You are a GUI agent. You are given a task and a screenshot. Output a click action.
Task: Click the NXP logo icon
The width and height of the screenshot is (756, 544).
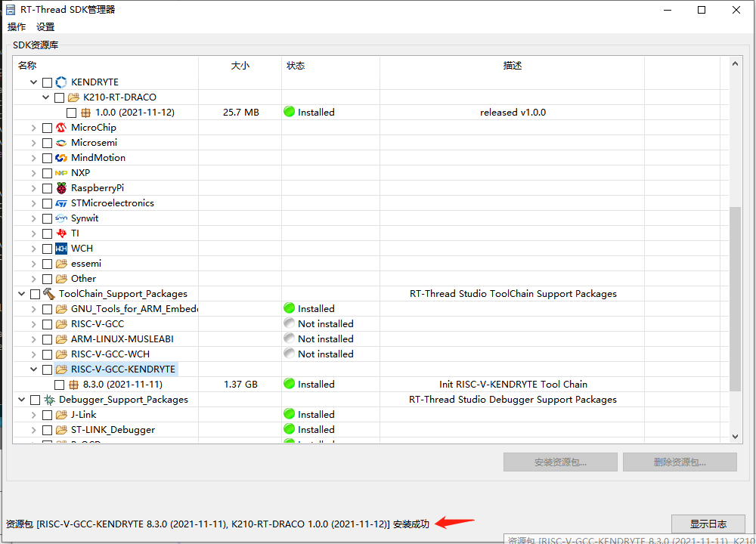click(61, 173)
